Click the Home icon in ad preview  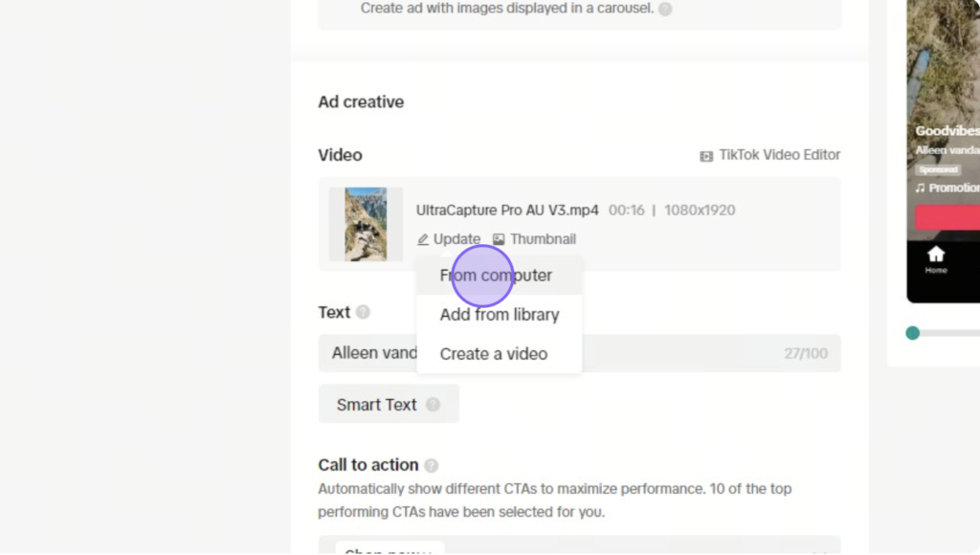(936, 255)
